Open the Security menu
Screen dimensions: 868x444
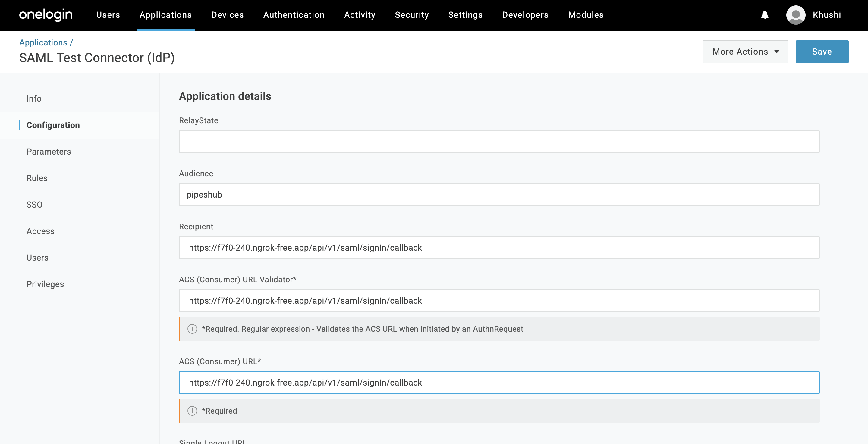(x=411, y=15)
